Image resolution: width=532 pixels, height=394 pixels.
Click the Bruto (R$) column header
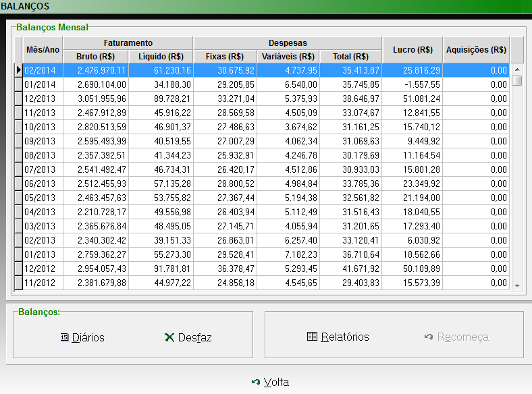coord(96,56)
